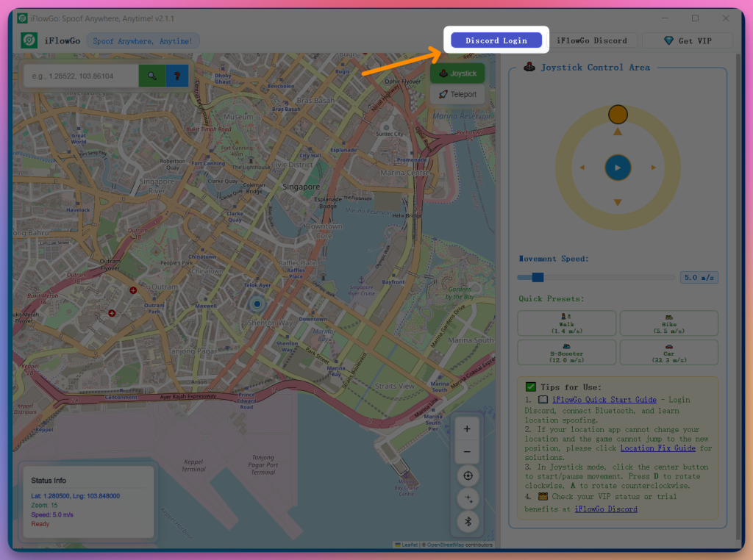Open the iFlowGo Discord button in header
Viewport: 753px width, 560px height.
pyautogui.click(x=592, y=41)
